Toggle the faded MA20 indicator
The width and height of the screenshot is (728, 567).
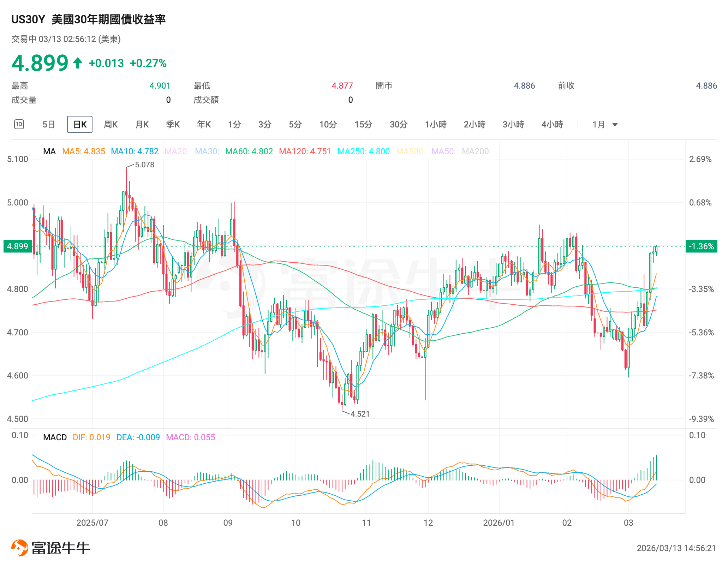pyautogui.click(x=177, y=151)
